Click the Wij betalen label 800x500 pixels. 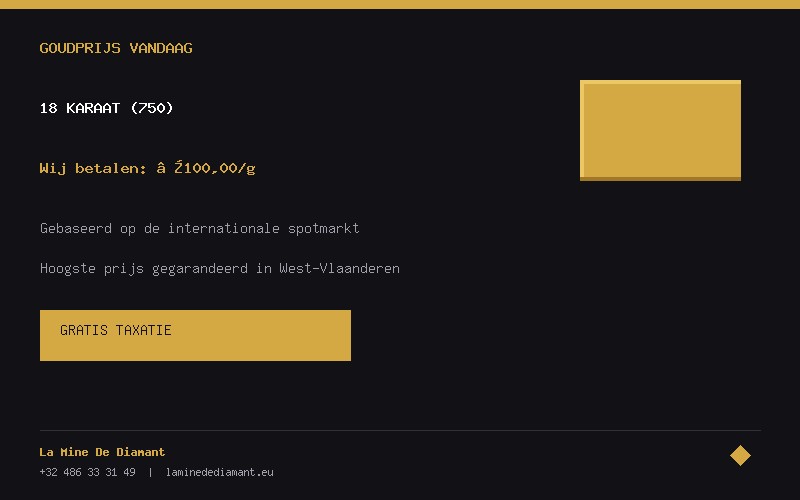tap(93, 168)
